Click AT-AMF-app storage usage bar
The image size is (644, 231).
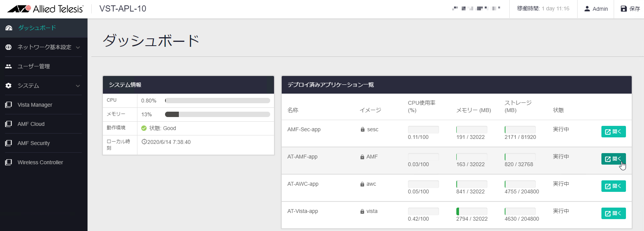coord(520,157)
